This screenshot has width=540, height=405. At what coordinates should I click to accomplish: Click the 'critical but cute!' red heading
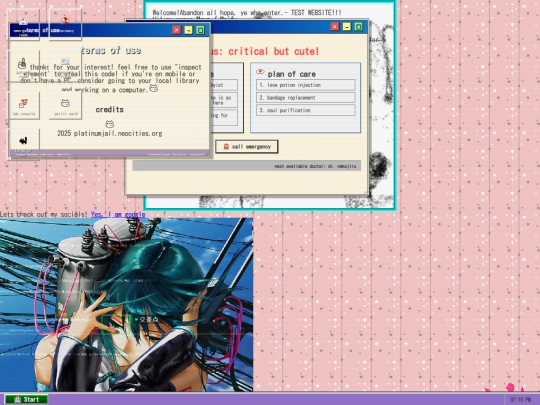pos(273,51)
